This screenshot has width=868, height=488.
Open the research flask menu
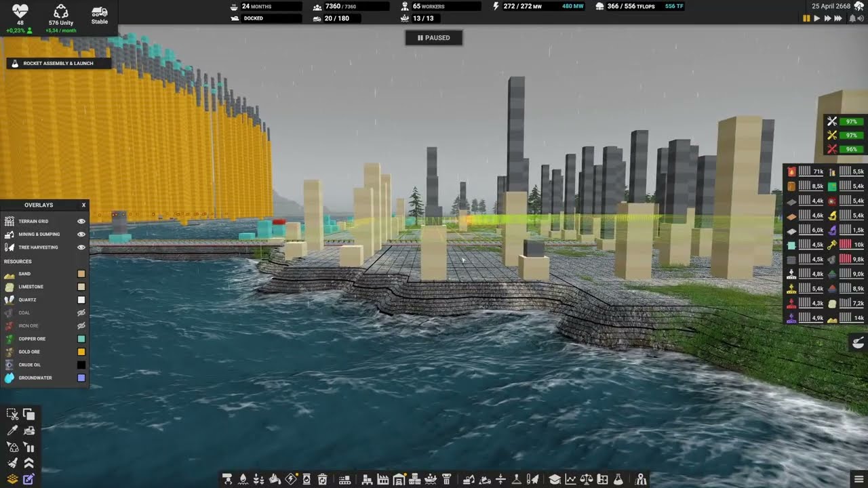click(x=618, y=480)
